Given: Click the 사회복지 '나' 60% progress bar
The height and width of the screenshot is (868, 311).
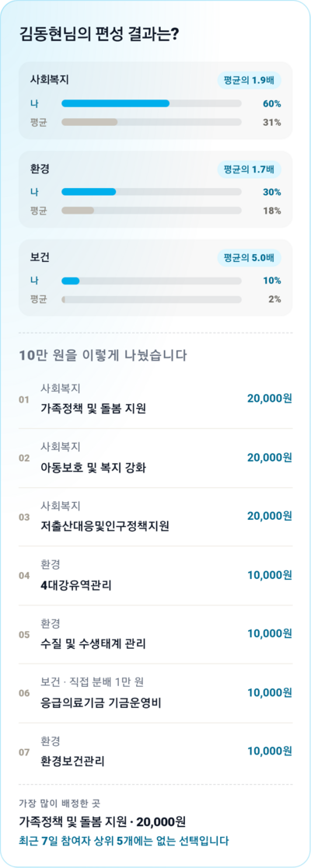Looking at the screenshot, I should tap(152, 103).
